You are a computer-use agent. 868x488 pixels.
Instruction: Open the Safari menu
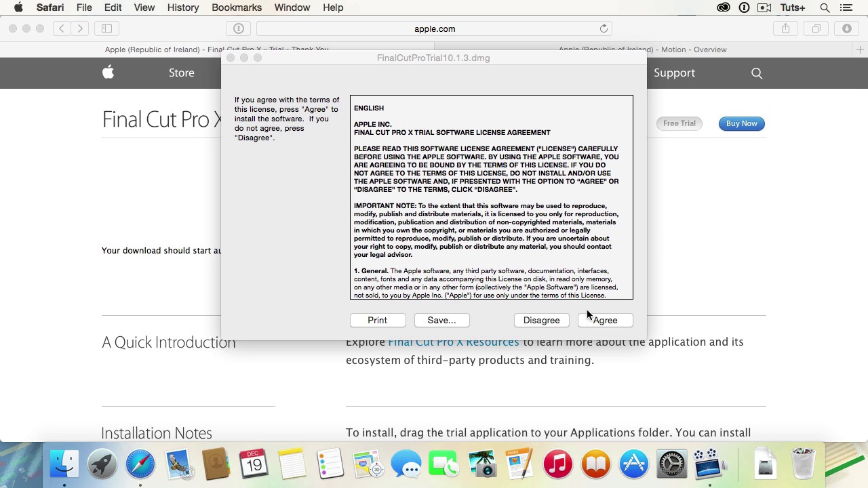(50, 7)
